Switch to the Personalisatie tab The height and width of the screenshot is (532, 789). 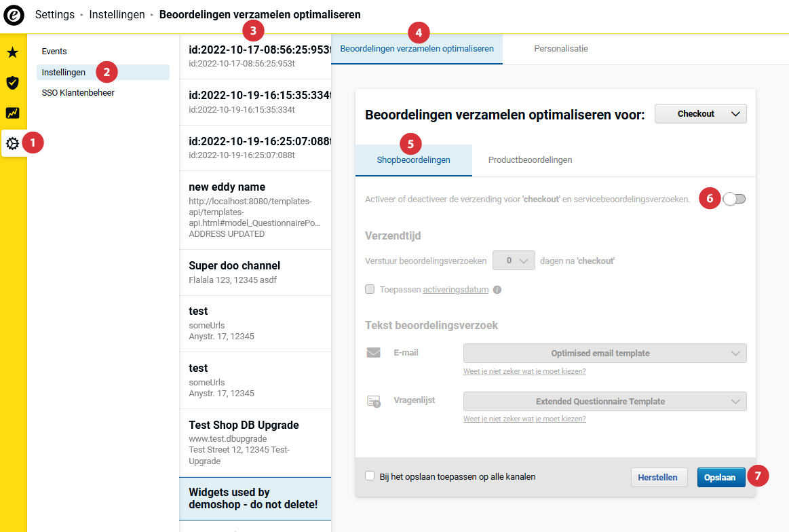click(x=561, y=49)
